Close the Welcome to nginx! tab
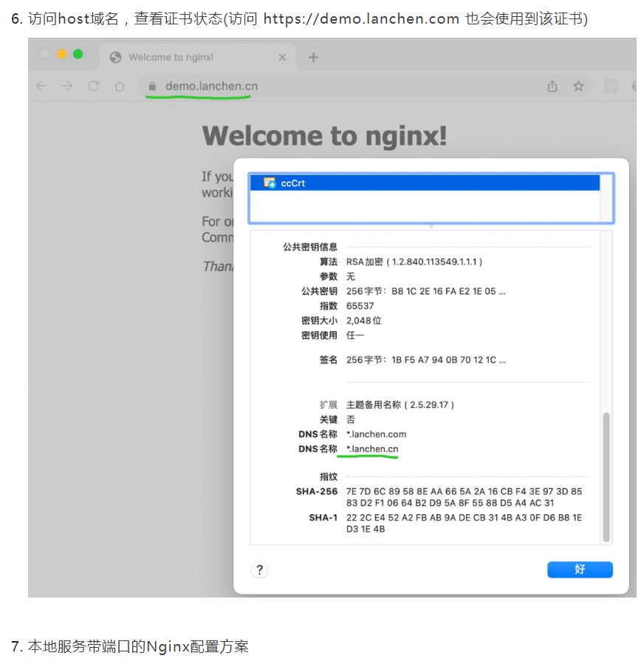Screen dimensions: 644x664 click(282, 57)
